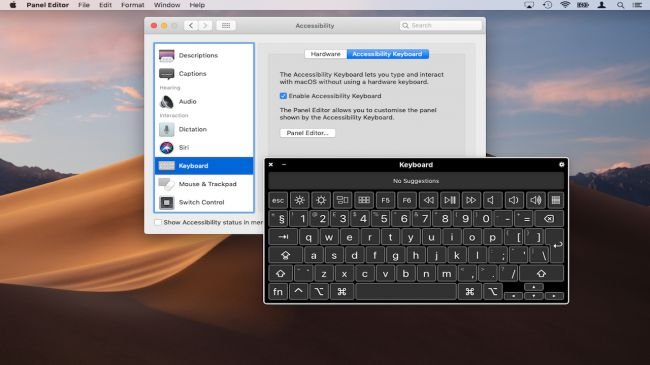This screenshot has height=365, width=650.
Task: Open Spotlight search in menu bar
Action: pos(620,5)
